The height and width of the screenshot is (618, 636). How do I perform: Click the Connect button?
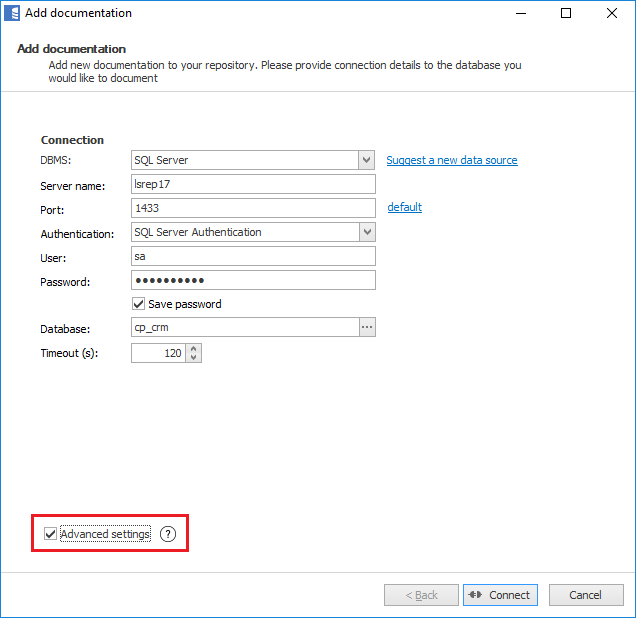pyautogui.click(x=500, y=595)
